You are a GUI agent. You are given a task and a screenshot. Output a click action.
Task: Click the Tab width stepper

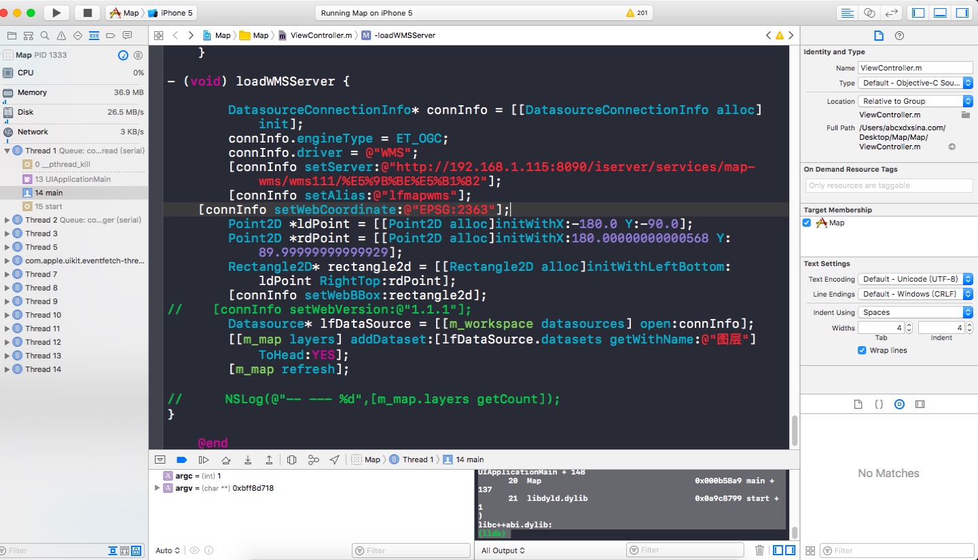click(909, 328)
